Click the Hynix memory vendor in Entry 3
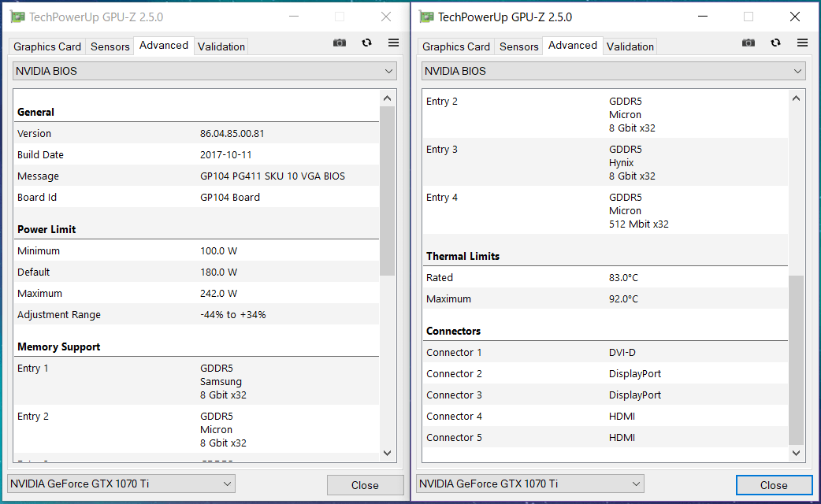 click(621, 163)
